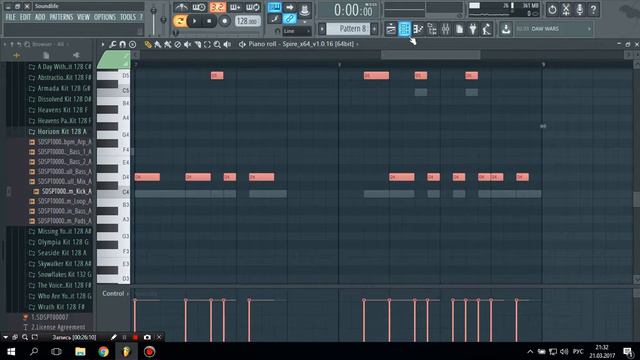
Task: Expand the Olympia Kit 128 G folder
Action: (59, 242)
